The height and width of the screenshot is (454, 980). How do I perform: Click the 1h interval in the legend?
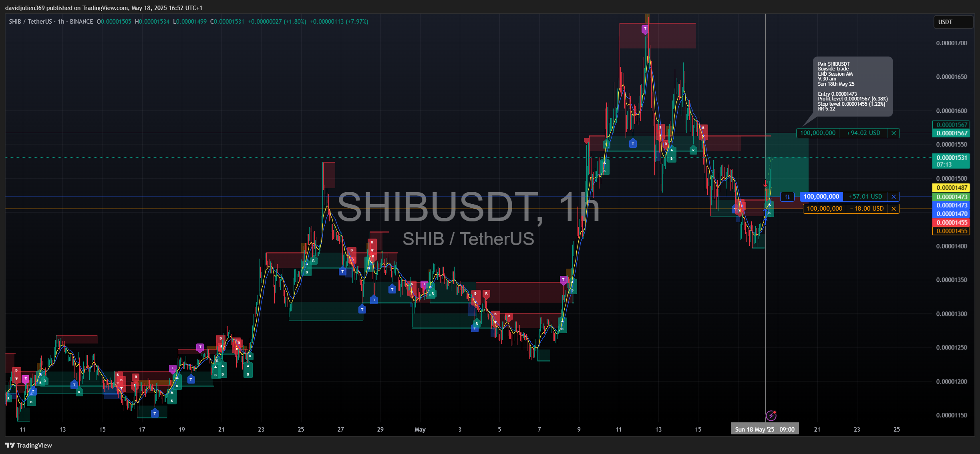pyautogui.click(x=61, y=22)
